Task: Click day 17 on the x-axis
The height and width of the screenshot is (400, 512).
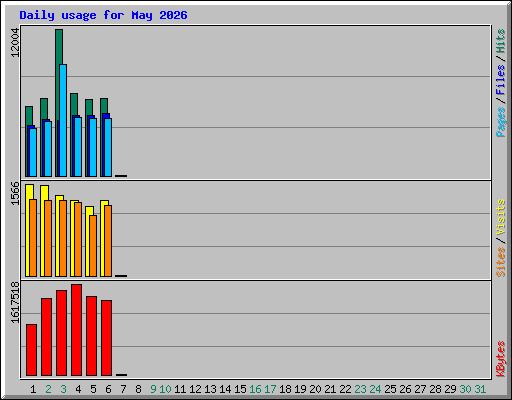Action: [270, 389]
